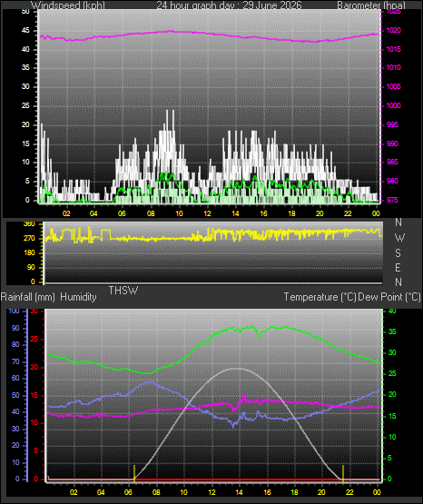This screenshot has height=504, width=423.
Task: Click the sunrise yellow marker on the lower graph
Action: click(134, 473)
